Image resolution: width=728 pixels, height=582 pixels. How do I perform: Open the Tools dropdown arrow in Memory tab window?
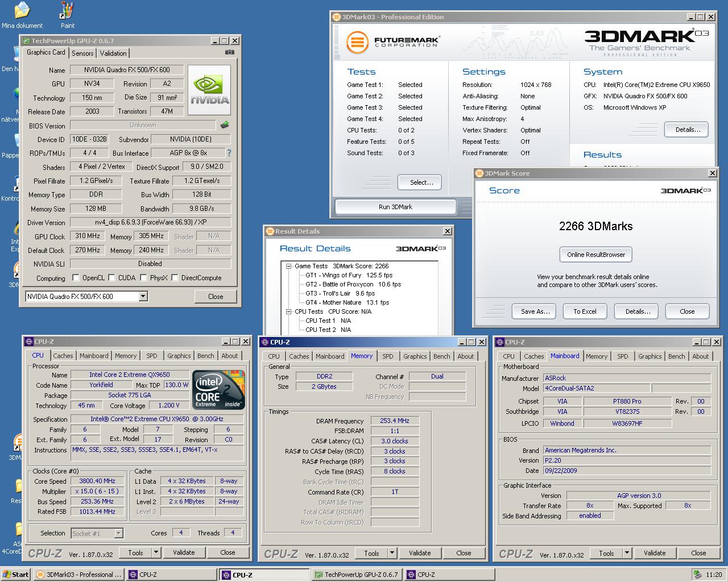click(x=392, y=553)
